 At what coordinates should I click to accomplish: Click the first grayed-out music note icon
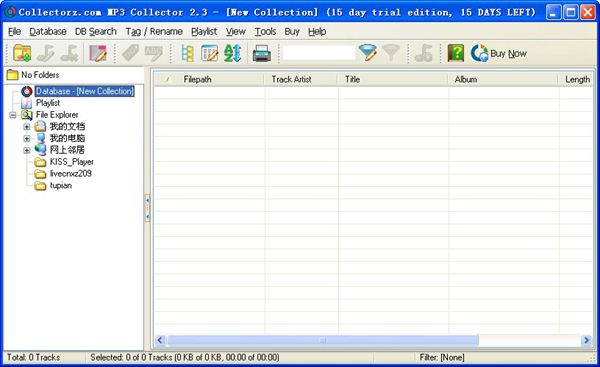[x=46, y=53]
